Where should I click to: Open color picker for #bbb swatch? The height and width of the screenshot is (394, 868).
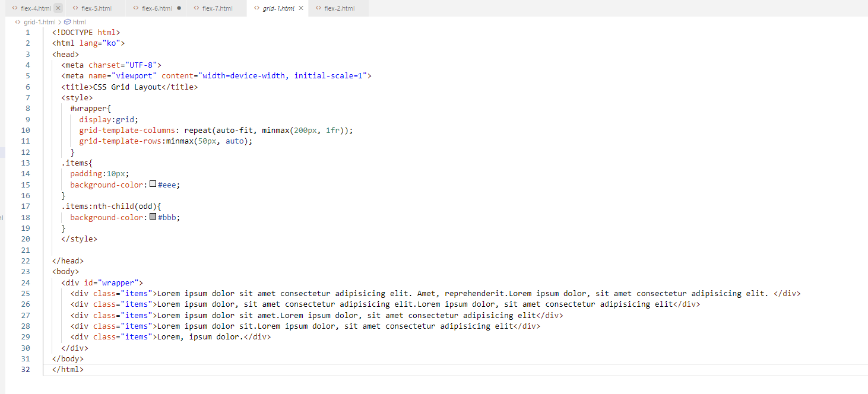tap(153, 217)
